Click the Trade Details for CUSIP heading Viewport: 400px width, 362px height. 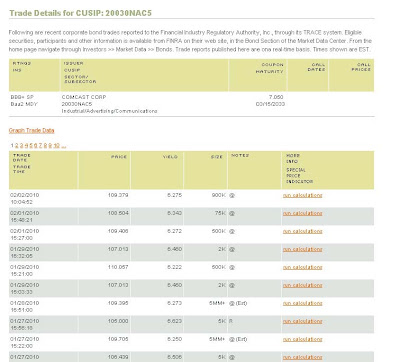[x=80, y=13]
